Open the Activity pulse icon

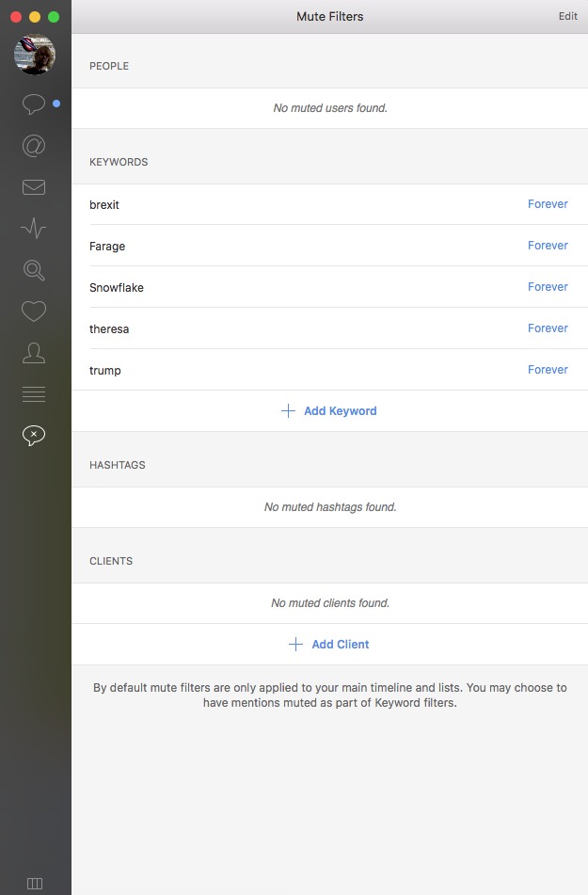34,229
